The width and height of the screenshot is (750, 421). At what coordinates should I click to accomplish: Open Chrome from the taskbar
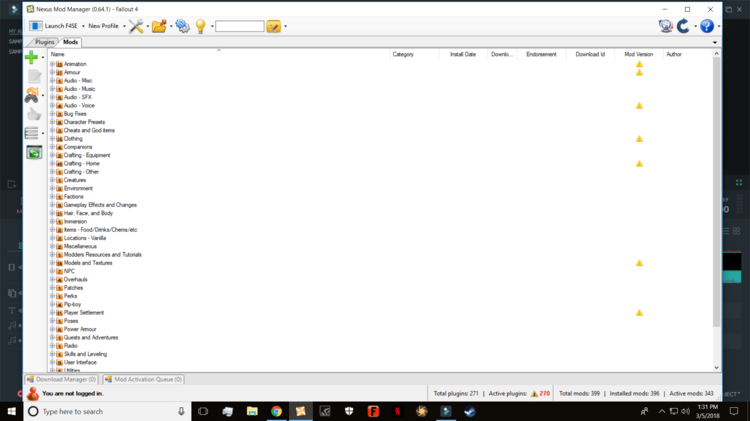(276, 411)
